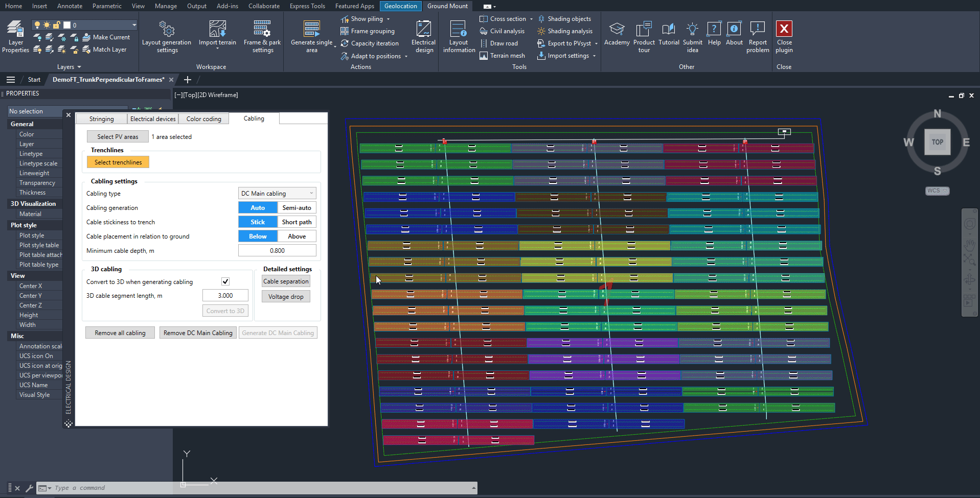Click the Import terrain icon
The image size is (980, 498).
tap(217, 30)
